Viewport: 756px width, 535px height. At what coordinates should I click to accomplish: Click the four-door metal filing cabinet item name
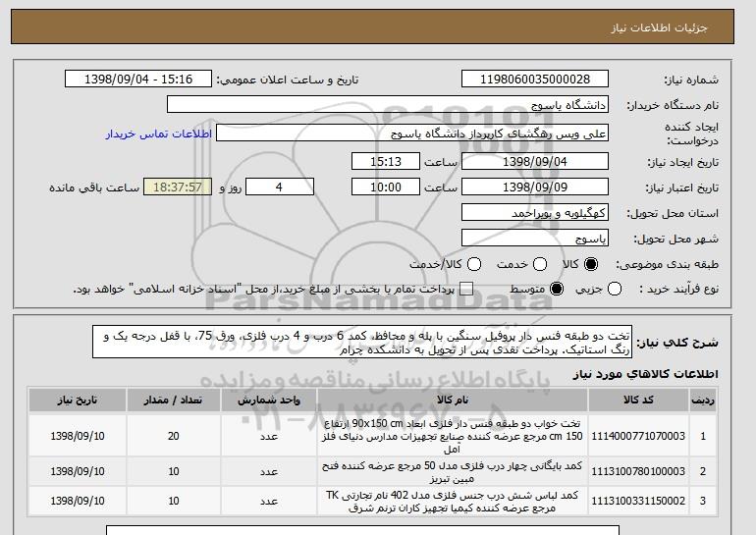tap(453, 472)
